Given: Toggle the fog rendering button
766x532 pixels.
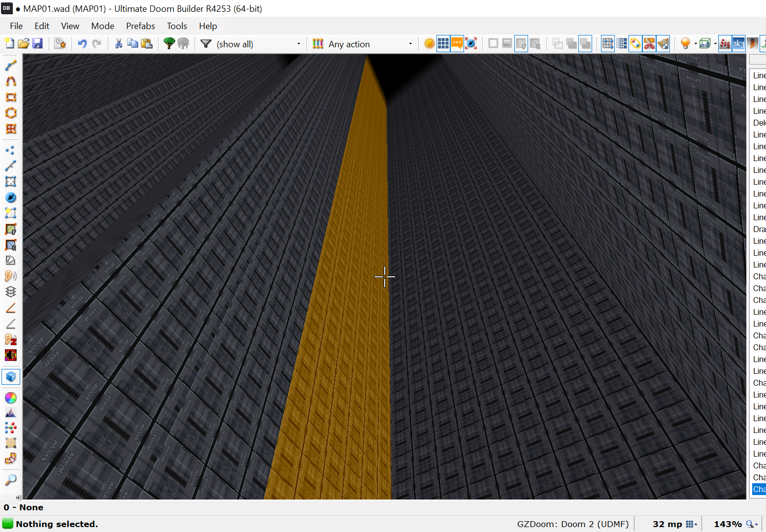Looking at the screenshot, I should (725, 44).
